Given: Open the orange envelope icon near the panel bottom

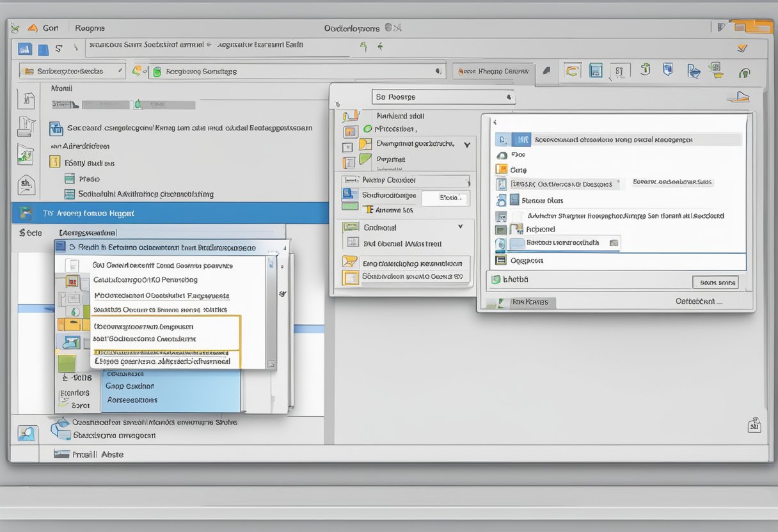Looking at the screenshot, I should (x=349, y=260).
